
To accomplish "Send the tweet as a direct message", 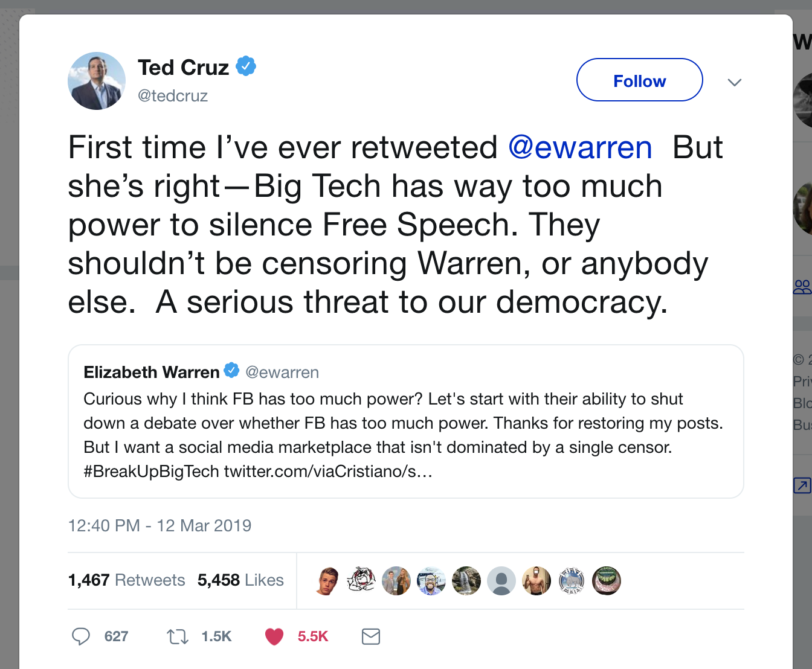I will click(x=370, y=636).
